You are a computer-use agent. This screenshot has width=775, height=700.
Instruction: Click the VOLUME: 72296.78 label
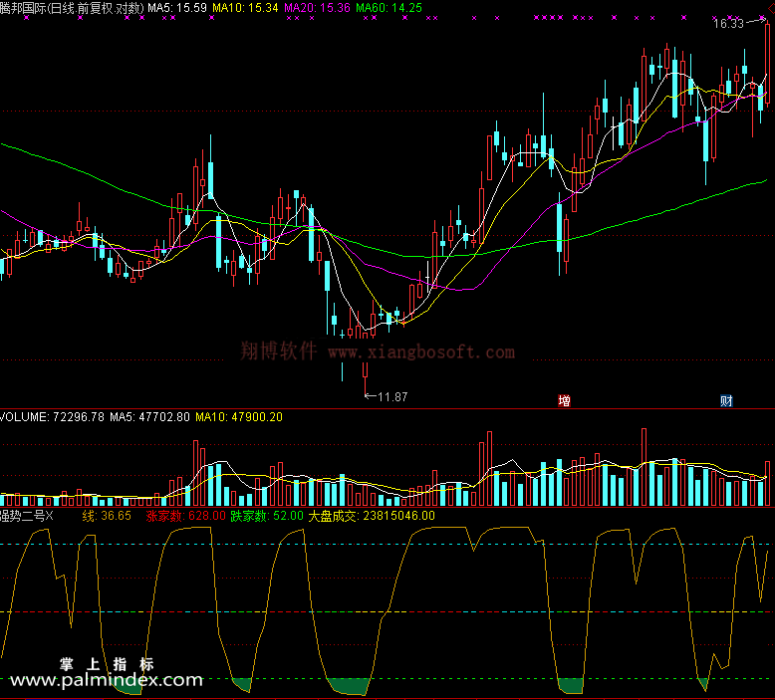click(52, 417)
